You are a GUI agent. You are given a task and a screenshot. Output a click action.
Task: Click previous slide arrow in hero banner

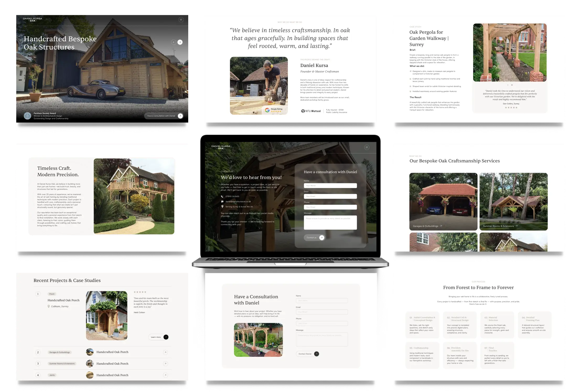point(174,42)
